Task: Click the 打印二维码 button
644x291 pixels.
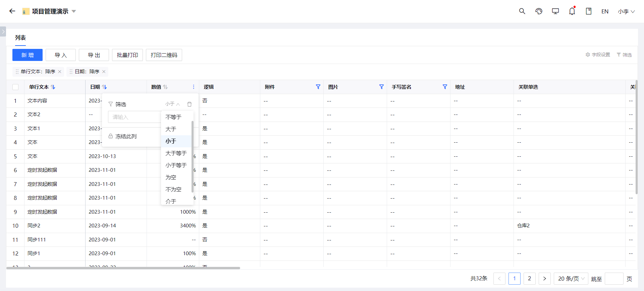Action: (164, 55)
